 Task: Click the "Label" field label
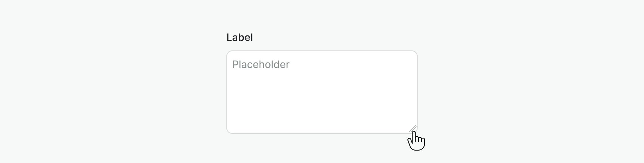tap(239, 37)
